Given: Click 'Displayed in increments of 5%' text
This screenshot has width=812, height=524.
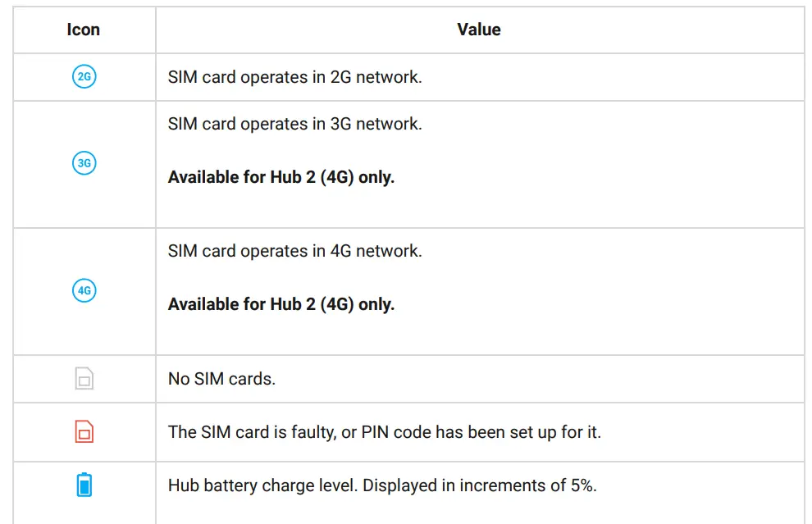Looking at the screenshot, I should tap(478, 485).
